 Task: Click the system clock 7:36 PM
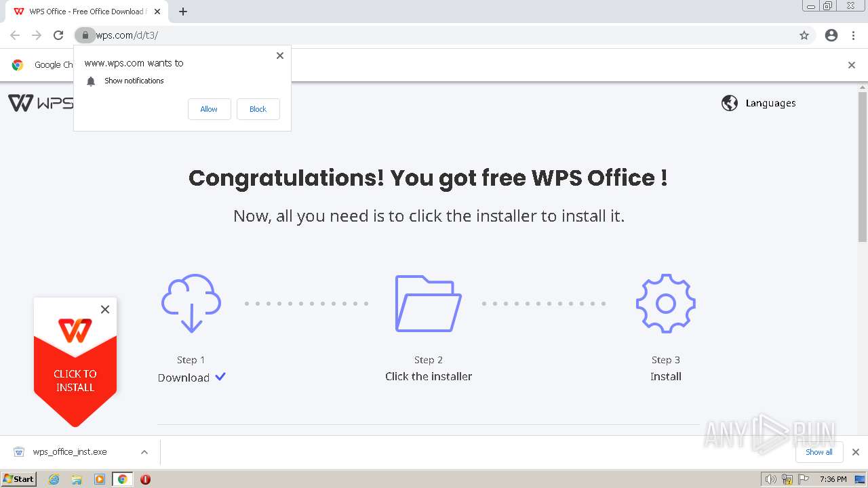click(x=833, y=479)
